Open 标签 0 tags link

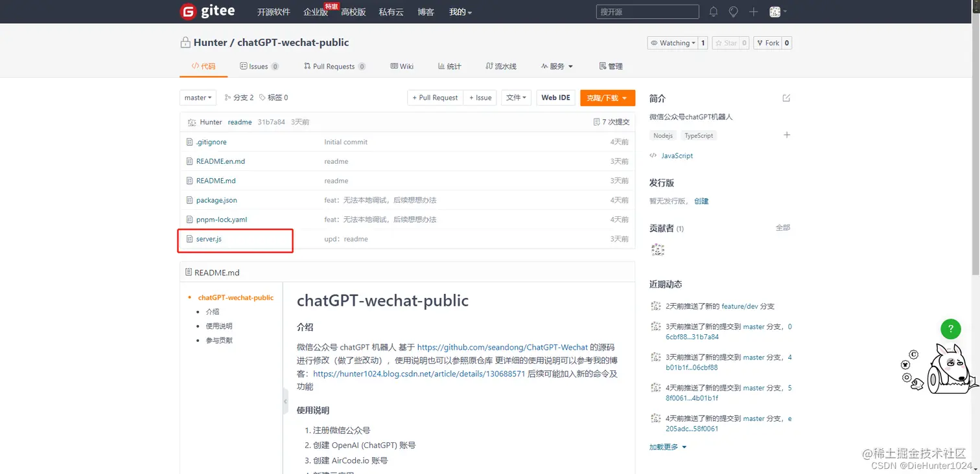tap(274, 98)
